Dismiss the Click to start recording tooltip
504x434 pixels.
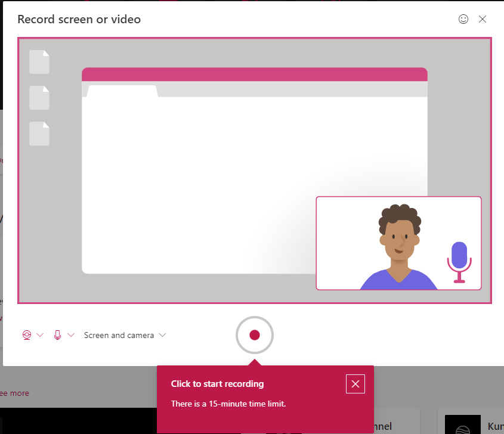355,384
